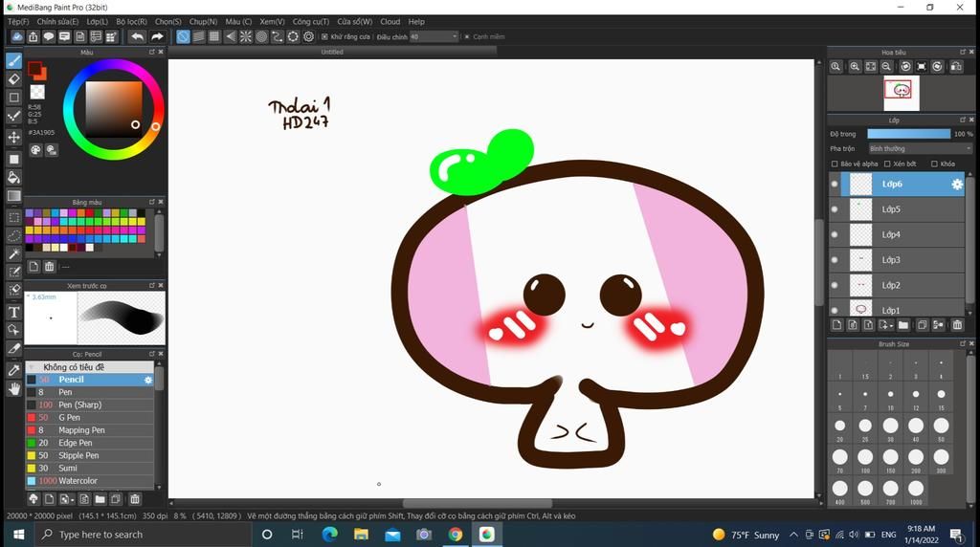This screenshot has width=980, height=547.
Task: Open the Pencil brush settings gear
Action: [148, 380]
